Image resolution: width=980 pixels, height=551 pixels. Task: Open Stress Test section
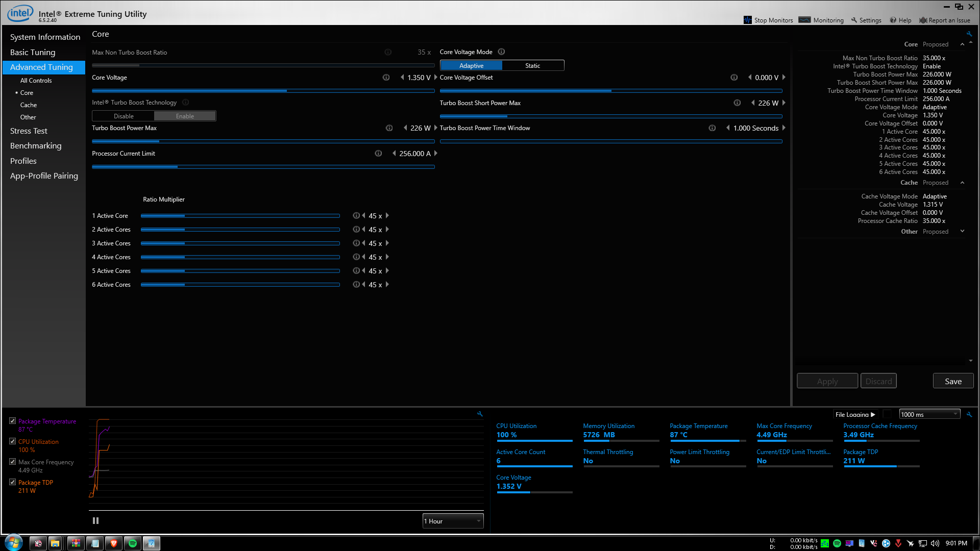(29, 131)
